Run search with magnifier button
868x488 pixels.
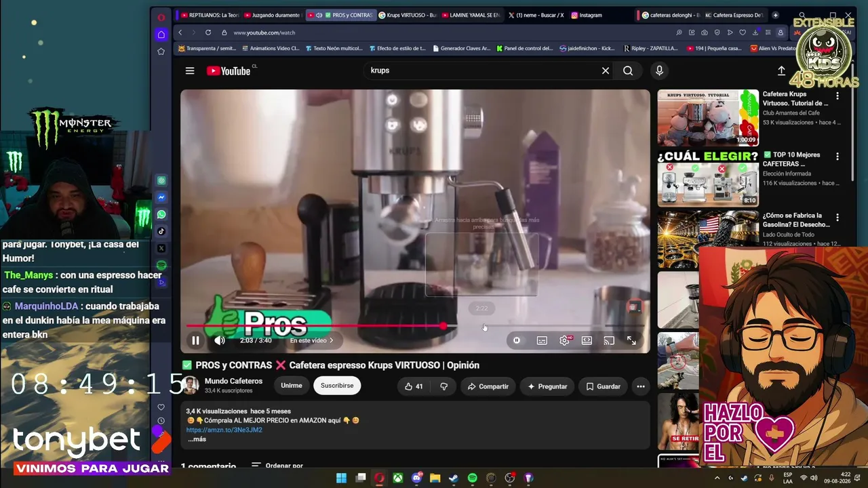pyautogui.click(x=628, y=70)
